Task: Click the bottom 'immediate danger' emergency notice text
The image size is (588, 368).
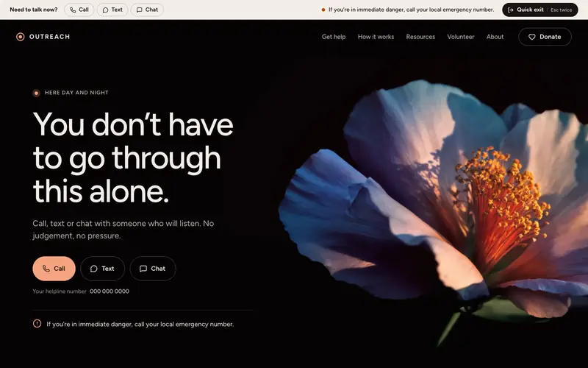Action: [140, 324]
